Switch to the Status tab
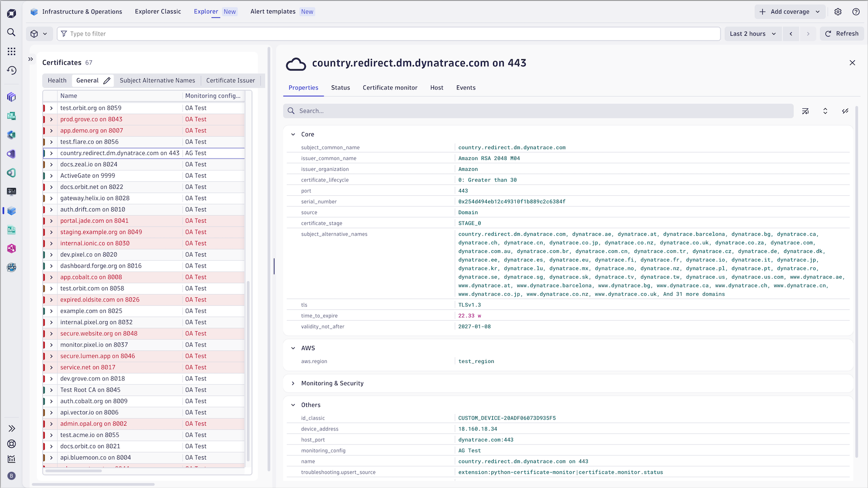The height and width of the screenshot is (488, 868). point(340,88)
